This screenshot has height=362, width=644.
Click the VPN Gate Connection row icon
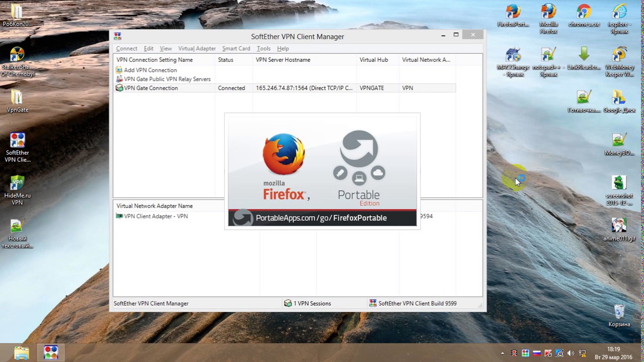point(119,88)
